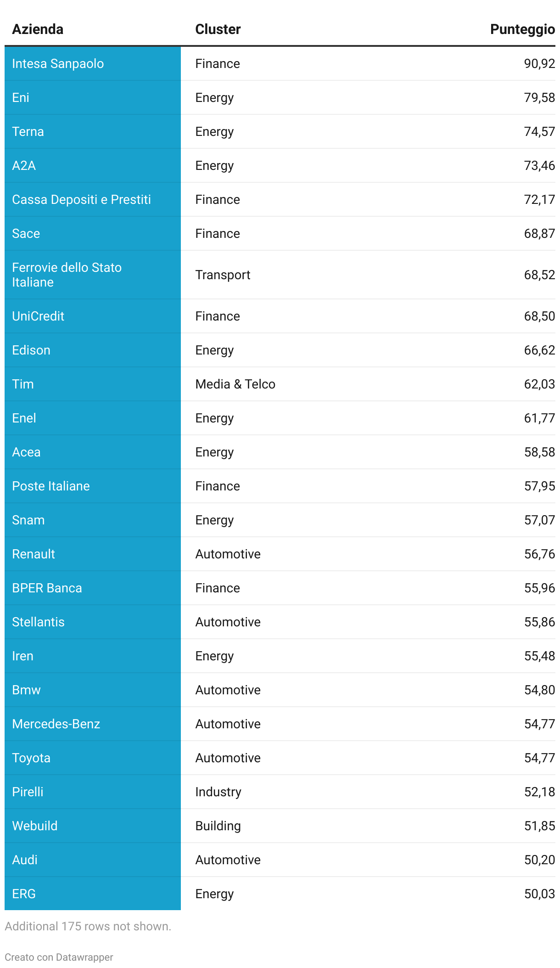Click the Industry cluster cell for Pirelli
560x968 pixels.
tap(218, 792)
